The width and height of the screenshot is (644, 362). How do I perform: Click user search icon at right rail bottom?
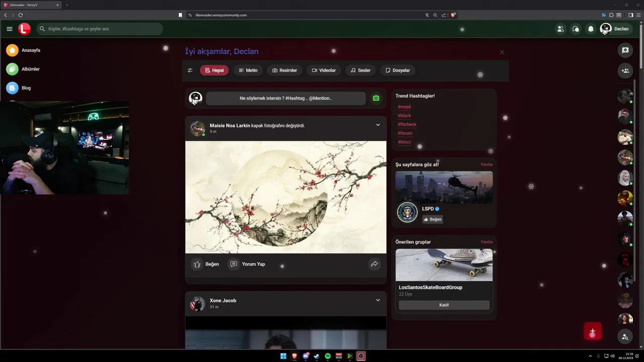pyautogui.click(x=625, y=337)
